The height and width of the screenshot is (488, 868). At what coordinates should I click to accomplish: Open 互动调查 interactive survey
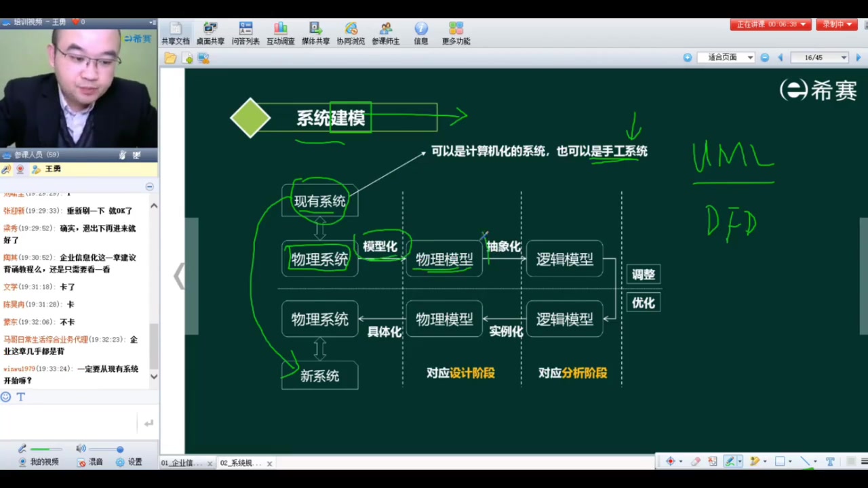[280, 33]
